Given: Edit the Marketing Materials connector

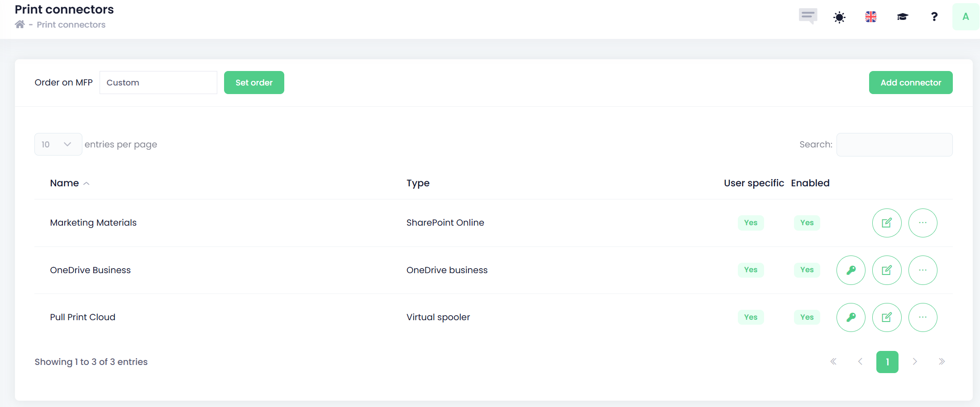Looking at the screenshot, I should tap(886, 223).
